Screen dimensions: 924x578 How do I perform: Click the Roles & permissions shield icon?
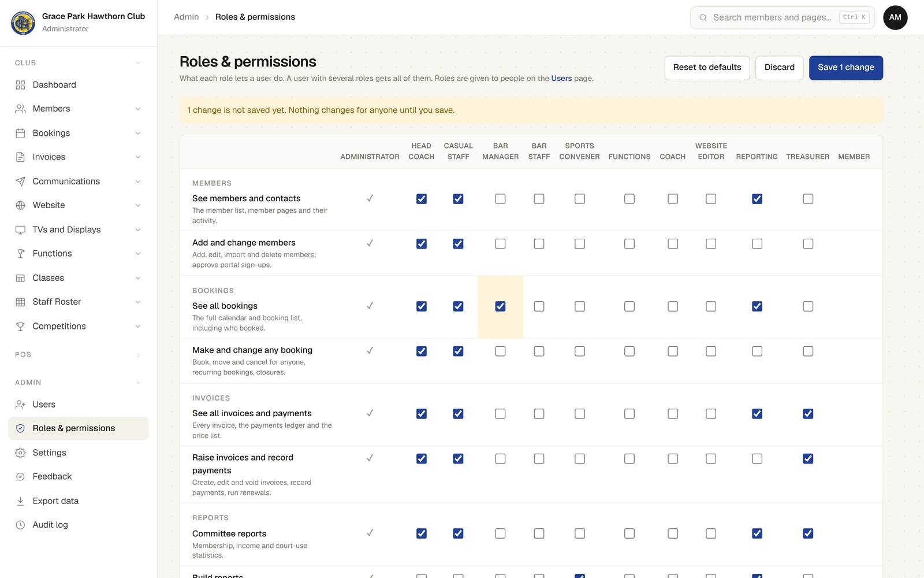tap(20, 428)
